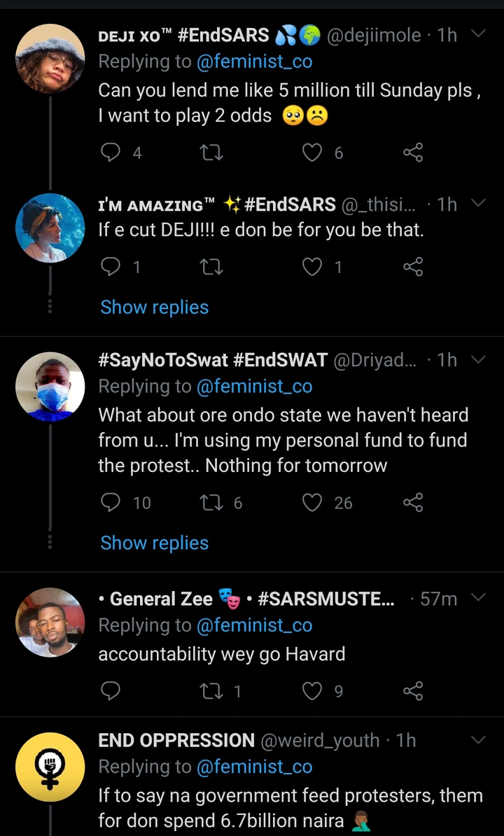Open dropdown arrow on dejiimole's tweet
This screenshot has width=504, height=836.
[x=479, y=34]
